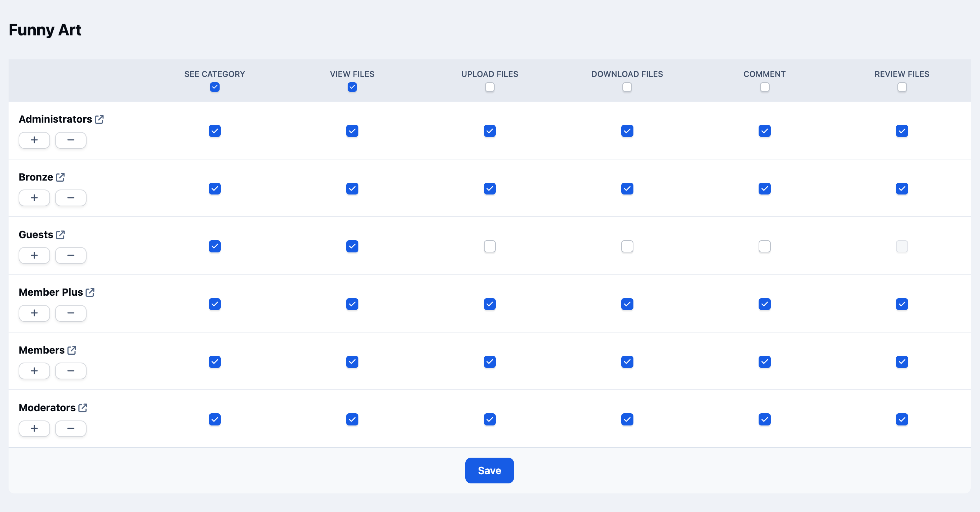Uncheck Upload Files for Members

point(490,362)
